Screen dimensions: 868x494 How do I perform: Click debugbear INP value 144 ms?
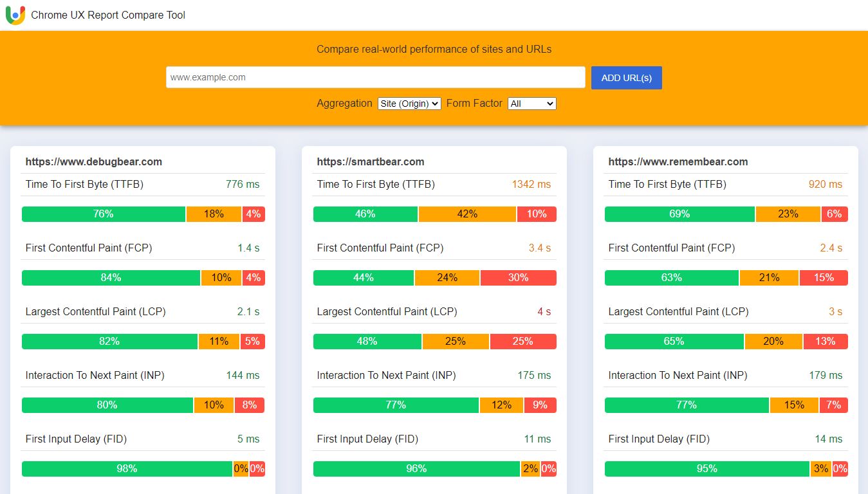coord(243,375)
